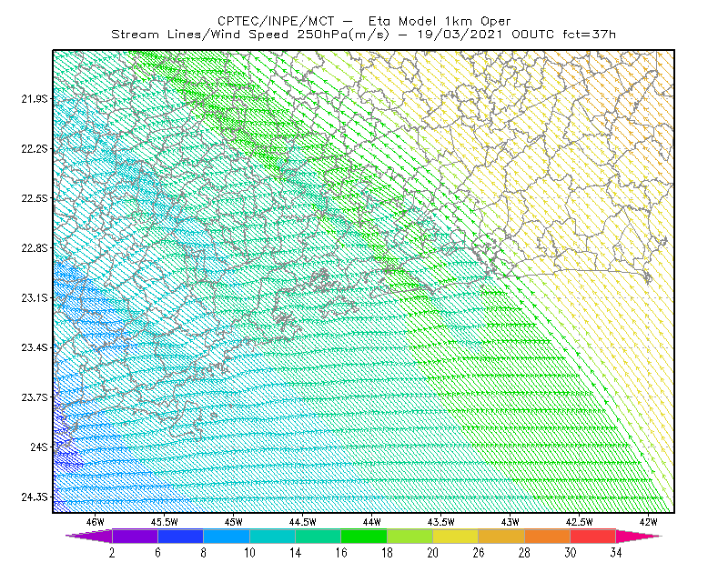
Task: Pick the teal-green 14-16 color band
Action: pyautogui.click(x=318, y=536)
